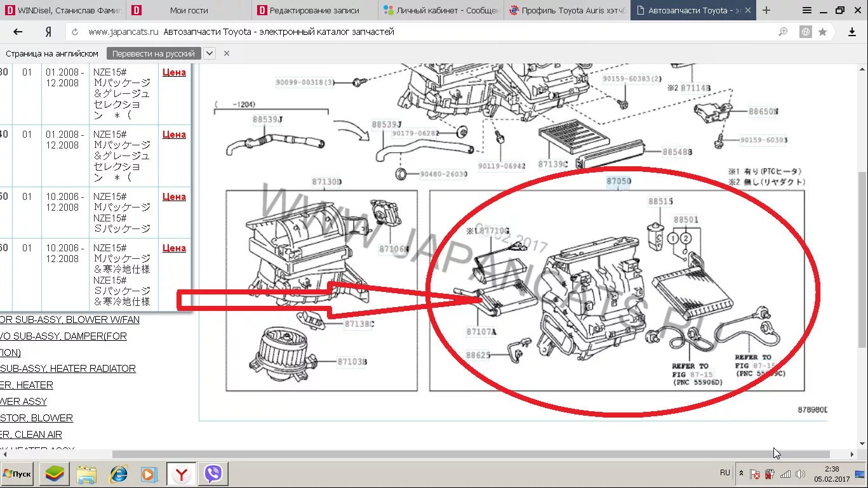Open the downloads arrow icon
The image size is (868, 488).
(852, 32)
